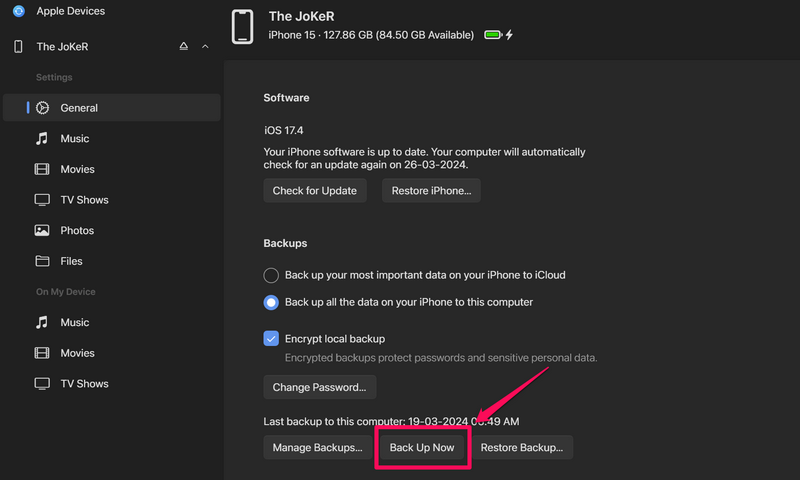Select back up to this computer option

271,302
